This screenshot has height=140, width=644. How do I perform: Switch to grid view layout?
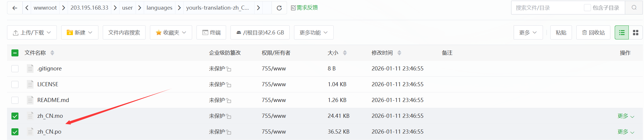click(636, 32)
